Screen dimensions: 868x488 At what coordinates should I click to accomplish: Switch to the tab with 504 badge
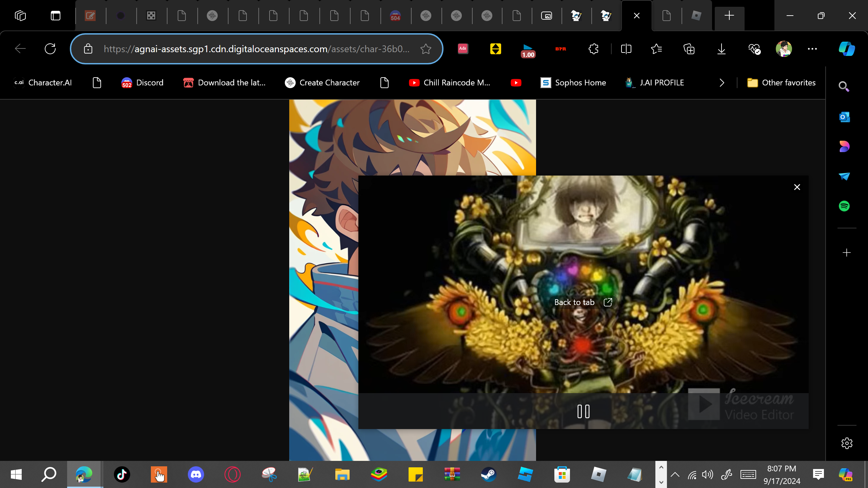395,16
